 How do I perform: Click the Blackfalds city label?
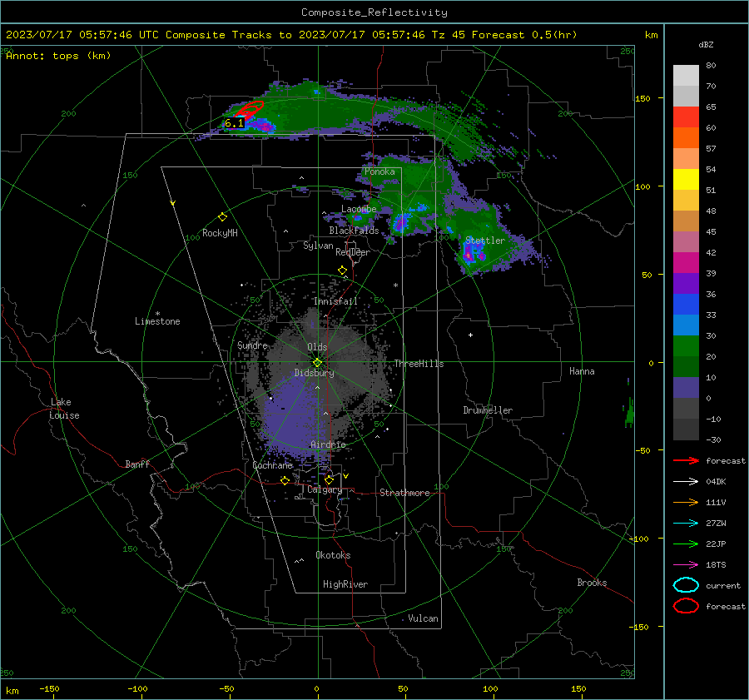[x=354, y=231]
